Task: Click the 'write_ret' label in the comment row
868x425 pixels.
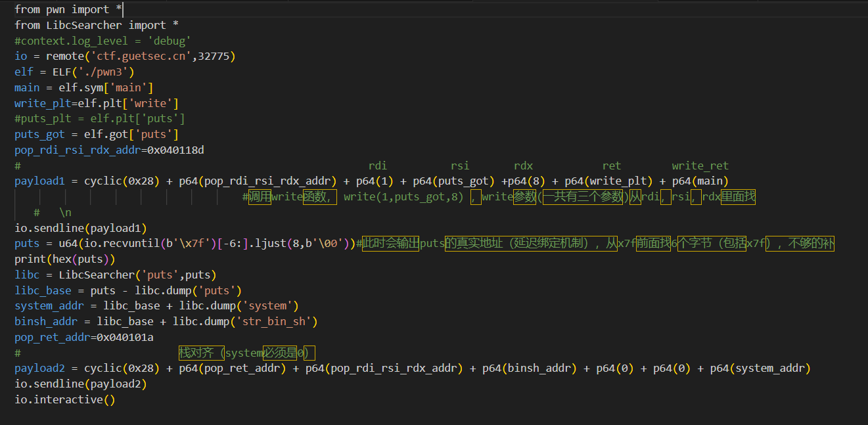Action: (x=700, y=166)
